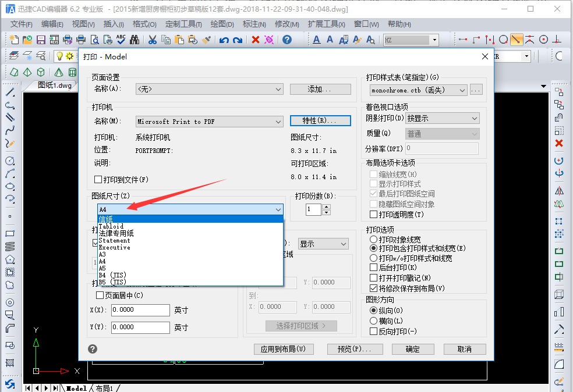Click the 特性(R)... button
The width and height of the screenshot is (573, 392).
[x=320, y=120]
